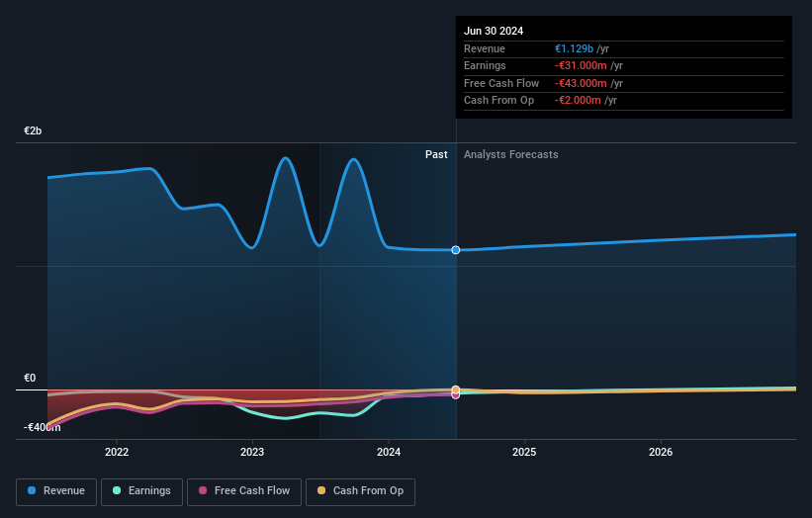The height and width of the screenshot is (518, 812).
Task: Click the -€400m y-axis label
Action: point(42,427)
